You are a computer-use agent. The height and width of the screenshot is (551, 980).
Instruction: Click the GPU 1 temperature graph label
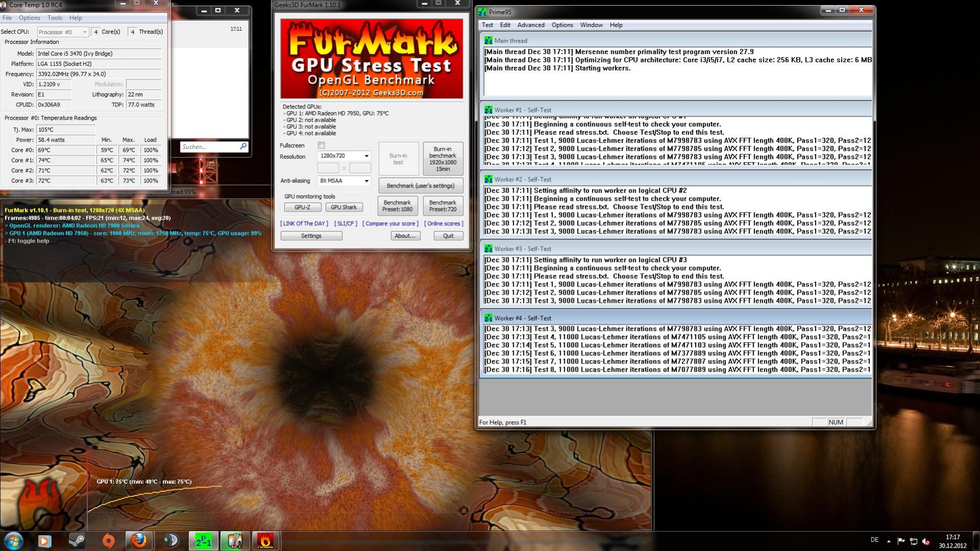pos(144,482)
